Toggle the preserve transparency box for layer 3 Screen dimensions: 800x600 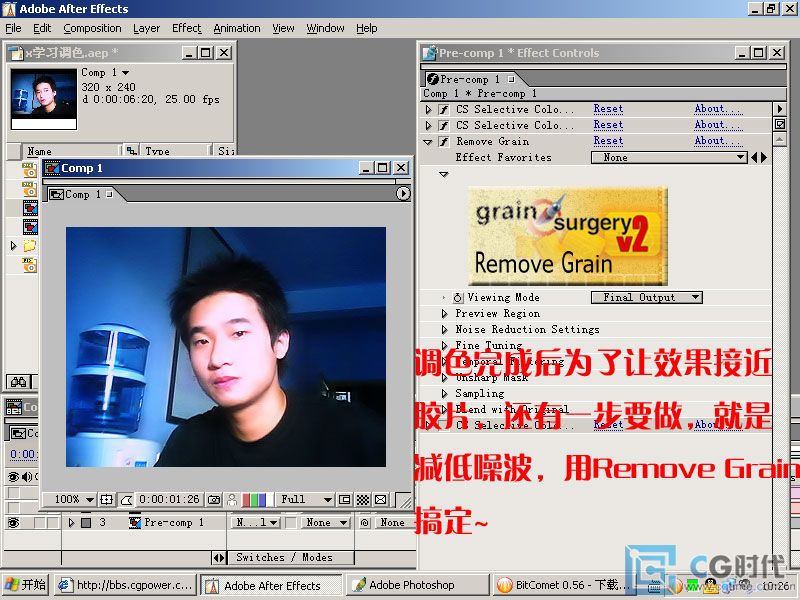(x=291, y=522)
